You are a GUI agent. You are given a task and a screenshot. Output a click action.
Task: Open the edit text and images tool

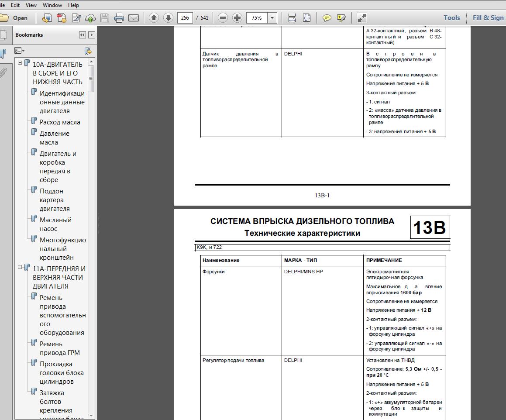[76, 18]
